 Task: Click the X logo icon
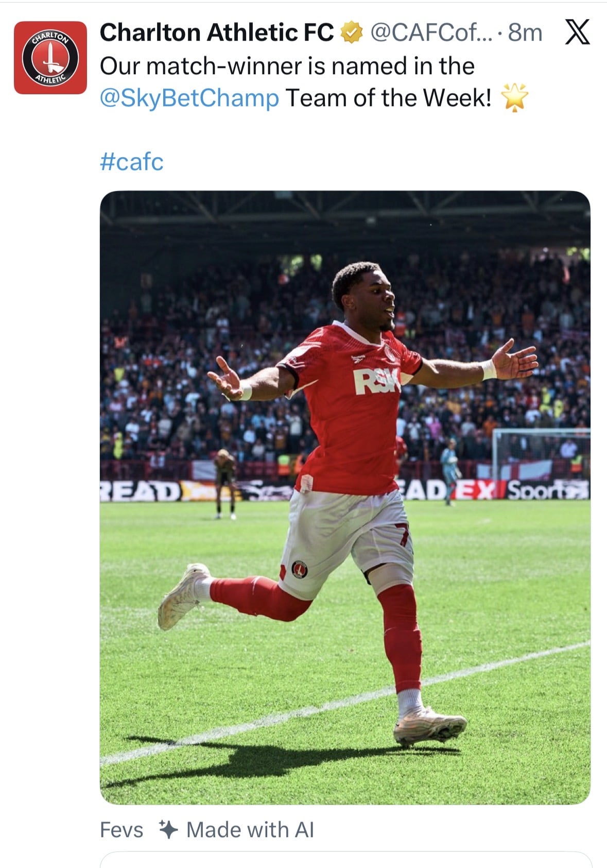pos(578,32)
